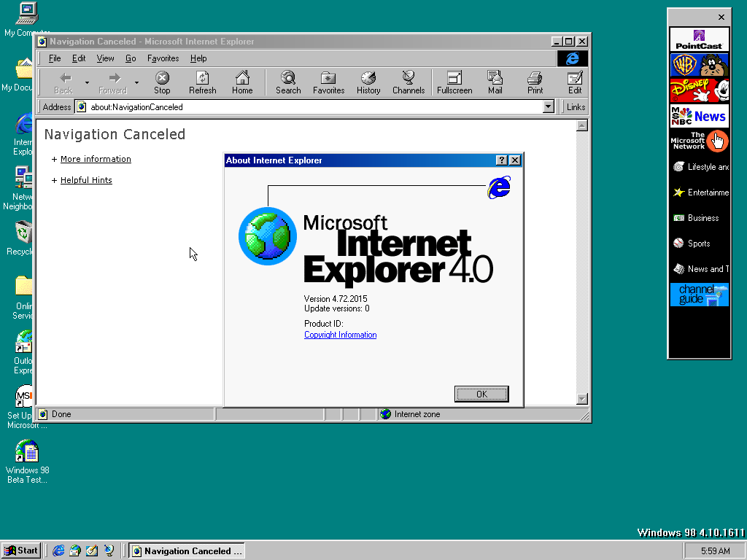This screenshot has height=560, width=747.
Task: Toggle Fullscreen from the toolbar
Action: pyautogui.click(x=454, y=83)
